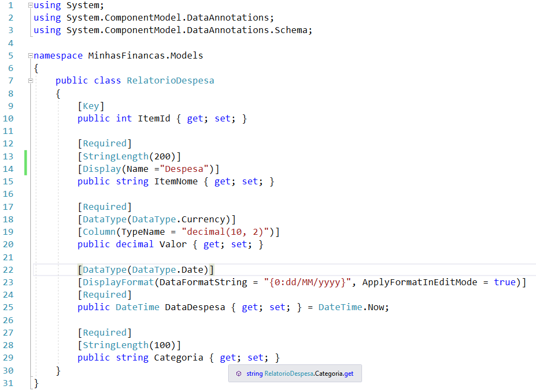Click the Column attribute name on line 19
The width and height of the screenshot is (536, 392).
pos(99,232)
